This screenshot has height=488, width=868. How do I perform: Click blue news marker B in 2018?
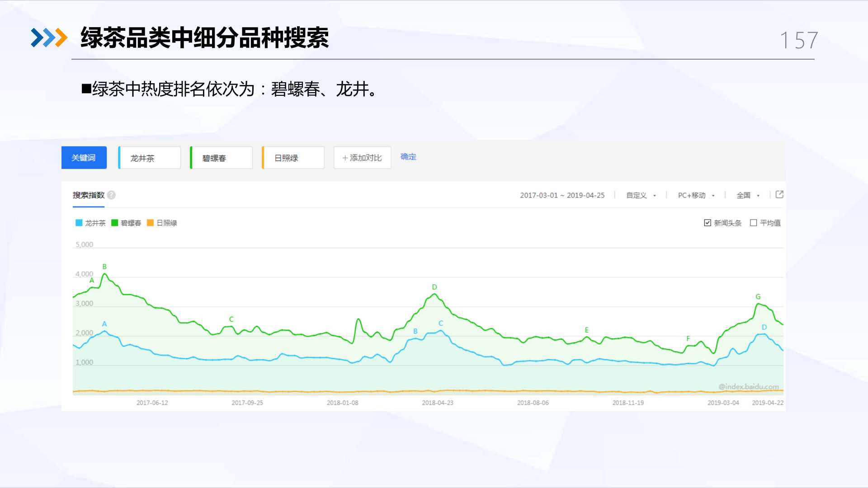(x=415, y=331)
